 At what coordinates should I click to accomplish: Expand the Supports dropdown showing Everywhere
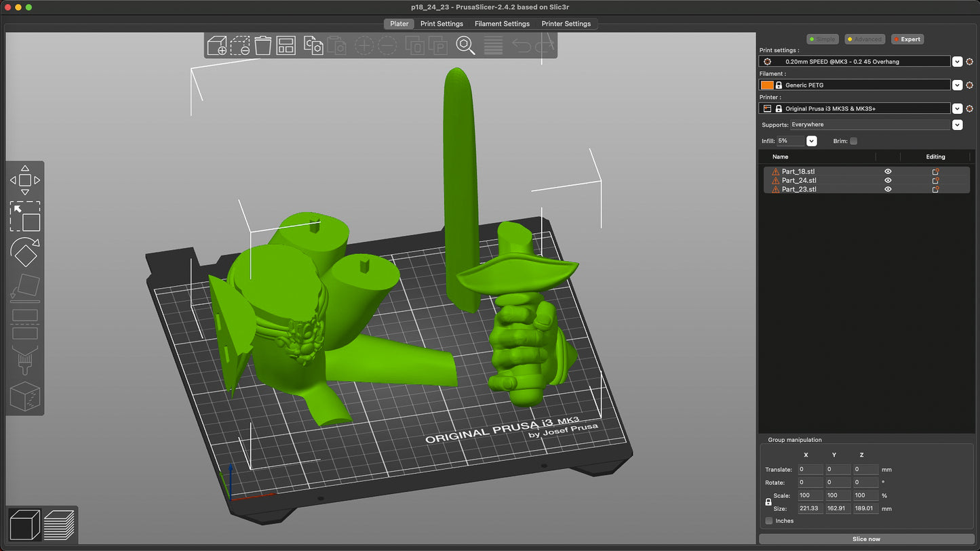point(957,125)
